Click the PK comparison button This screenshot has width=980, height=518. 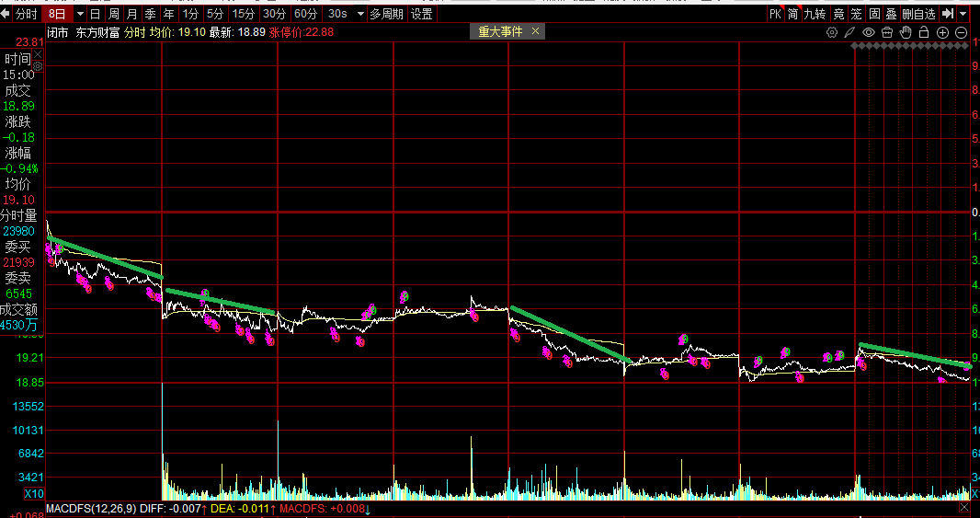pyautogui.click(x=775, y=14)
